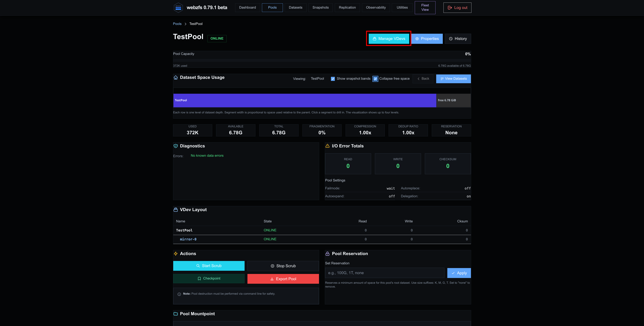Click the warning triangle by I/O Error Totals
Viewport: 644px width, 326px height.
point(328,146)
